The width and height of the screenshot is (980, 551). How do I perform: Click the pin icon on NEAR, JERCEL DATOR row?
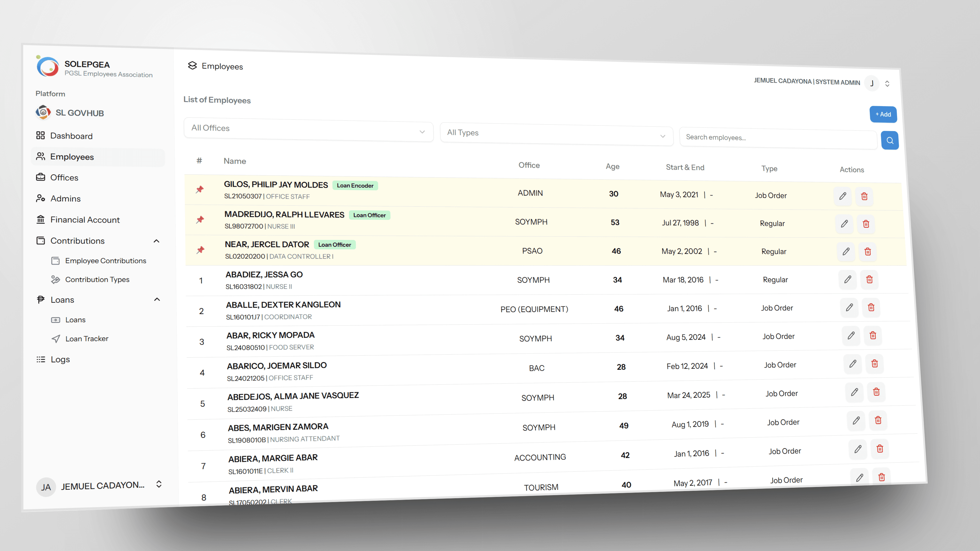[x=201, y=250]
